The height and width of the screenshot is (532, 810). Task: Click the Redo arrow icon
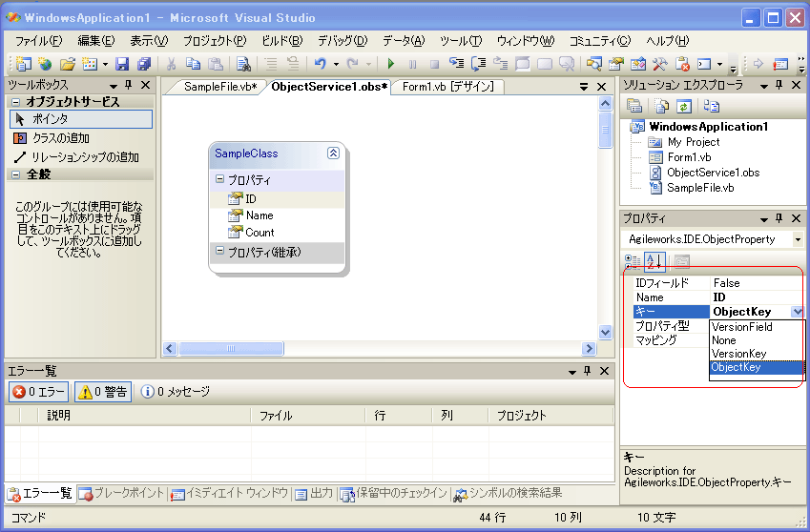click(x=353, y=64)
